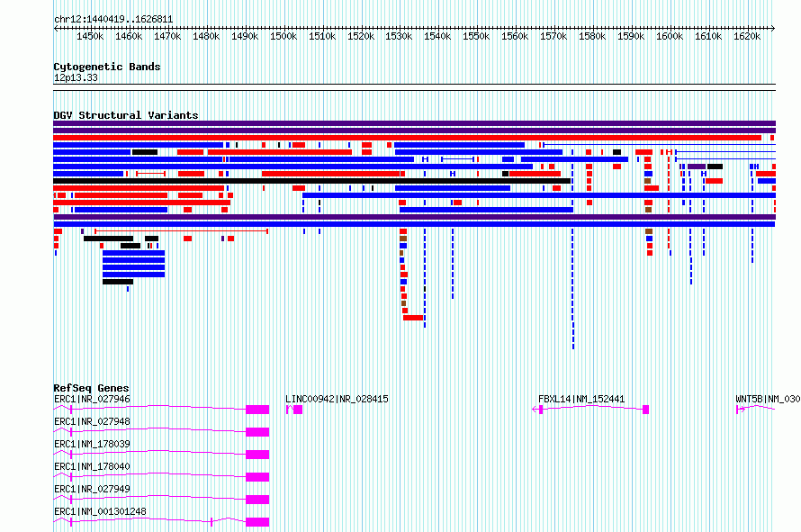Click the LINC00942 magenta gene glyph
The height and width of the screenshot is (532, 801).
pos(294,410)
